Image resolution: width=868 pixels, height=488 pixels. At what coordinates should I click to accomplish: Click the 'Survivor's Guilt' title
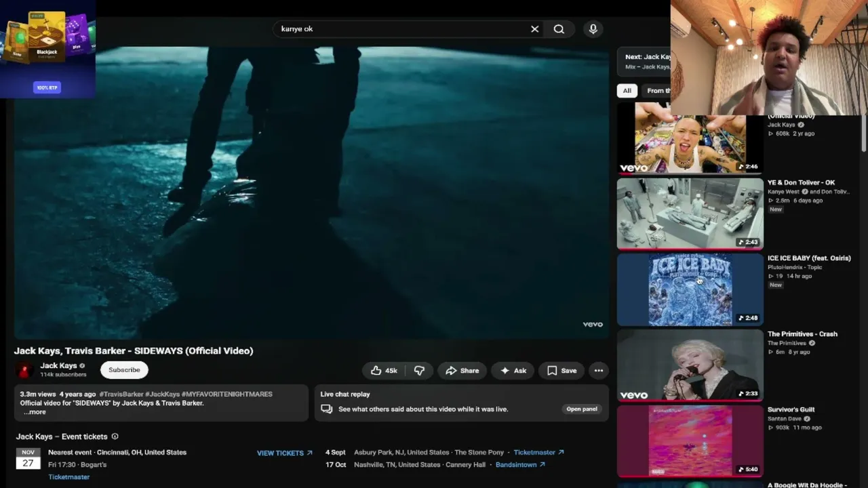[x=791, y=410]
